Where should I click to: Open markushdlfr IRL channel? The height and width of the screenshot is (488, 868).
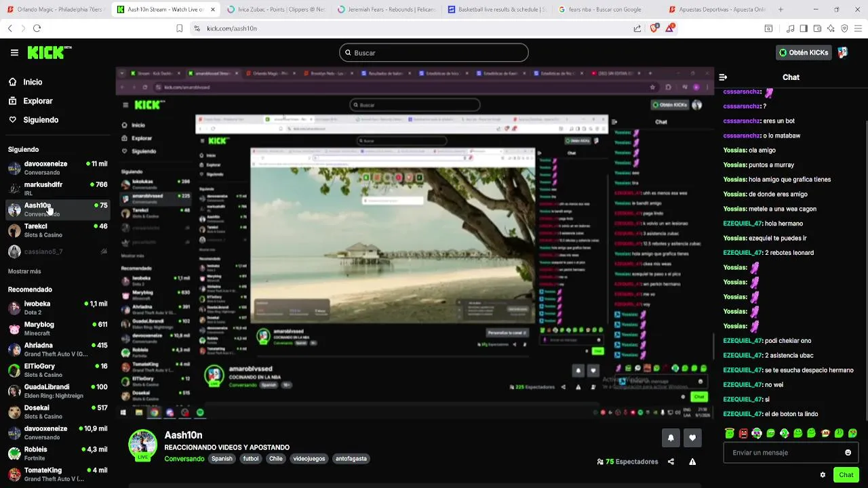click(x=57, y=188)
